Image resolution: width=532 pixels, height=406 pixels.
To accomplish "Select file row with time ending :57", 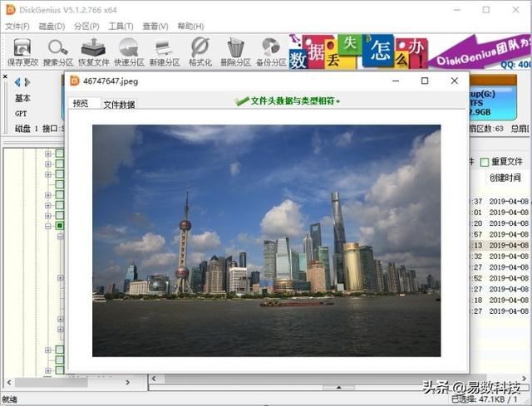I will point(500,234).
